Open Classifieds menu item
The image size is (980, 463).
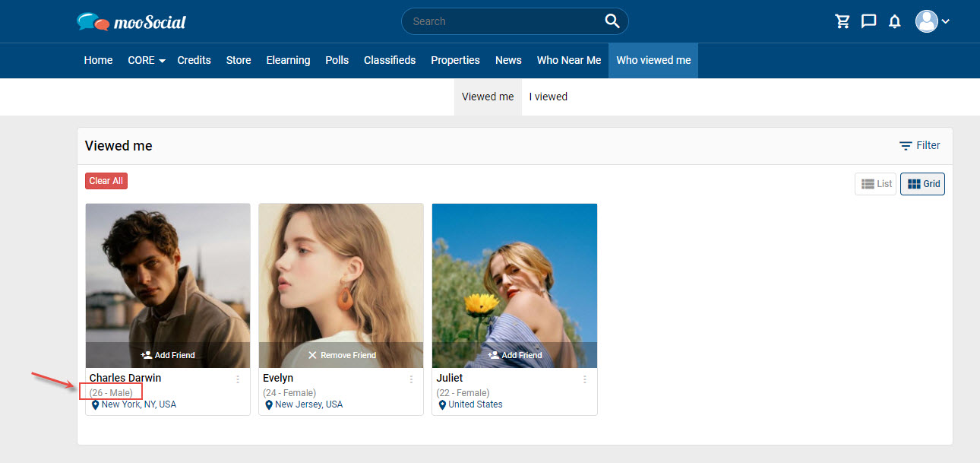[390, 60]
